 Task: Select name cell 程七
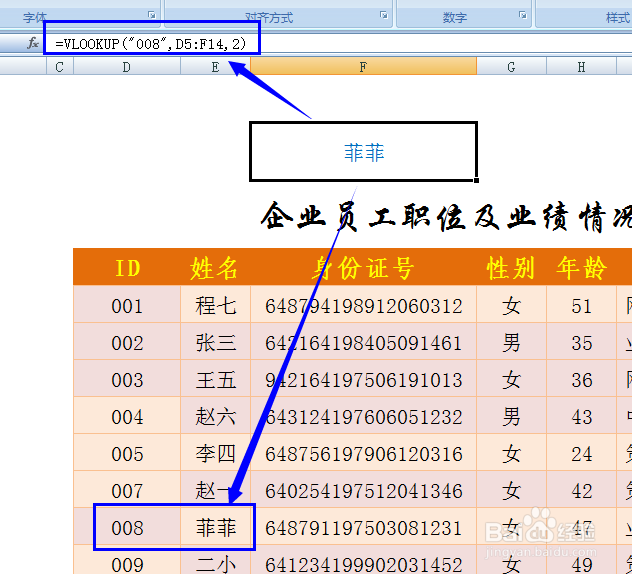point(215,305)
